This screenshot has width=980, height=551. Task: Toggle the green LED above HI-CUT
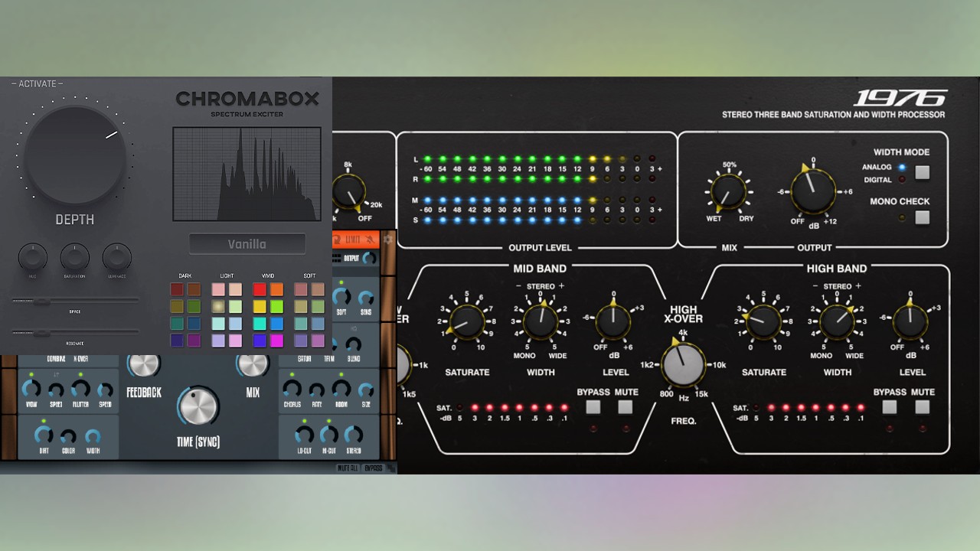[328, 421]
